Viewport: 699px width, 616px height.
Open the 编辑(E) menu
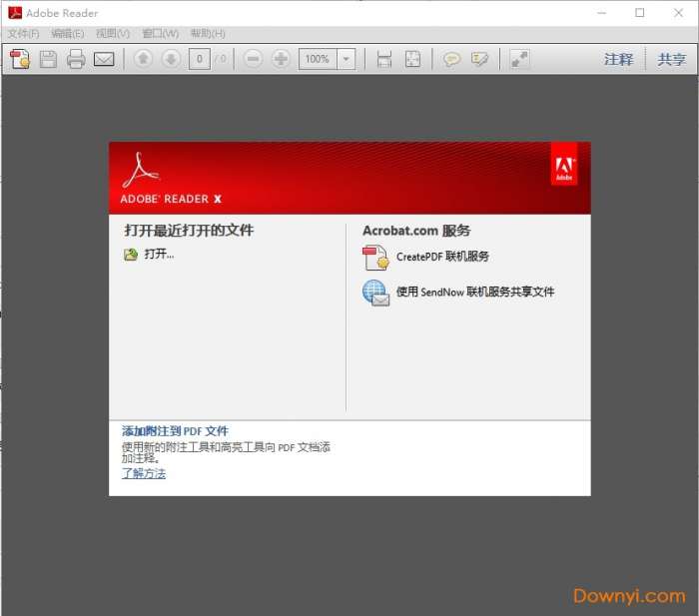coord(68,33)
